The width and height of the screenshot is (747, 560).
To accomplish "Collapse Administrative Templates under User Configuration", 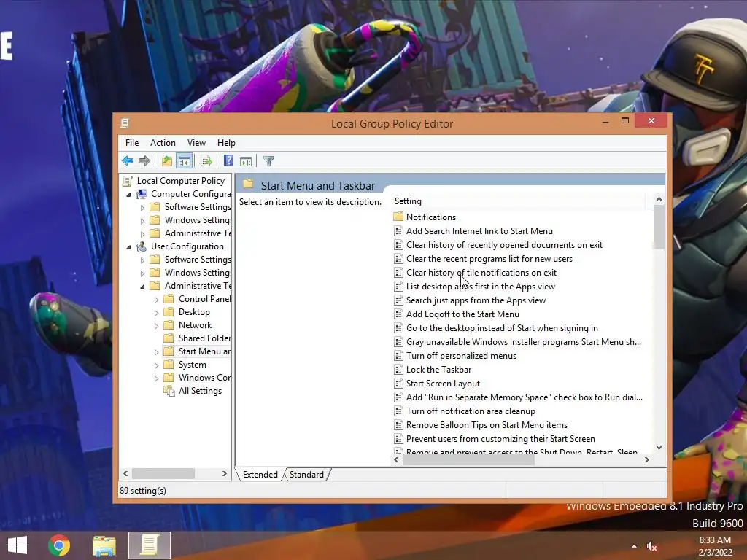I will (142, 287).
